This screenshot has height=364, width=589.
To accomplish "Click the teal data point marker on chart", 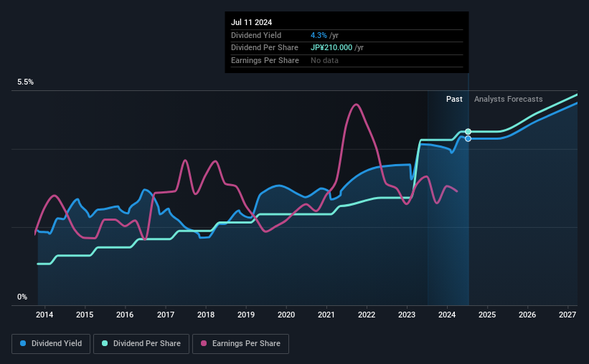I will [468, 131].
